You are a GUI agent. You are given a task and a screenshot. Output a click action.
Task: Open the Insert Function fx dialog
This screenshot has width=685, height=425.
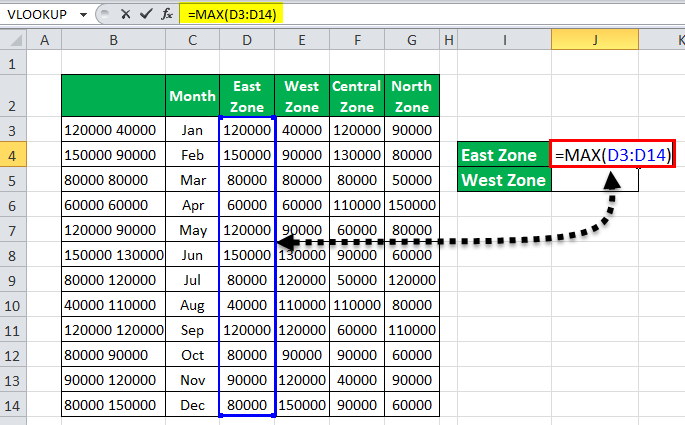pos(166,14)
